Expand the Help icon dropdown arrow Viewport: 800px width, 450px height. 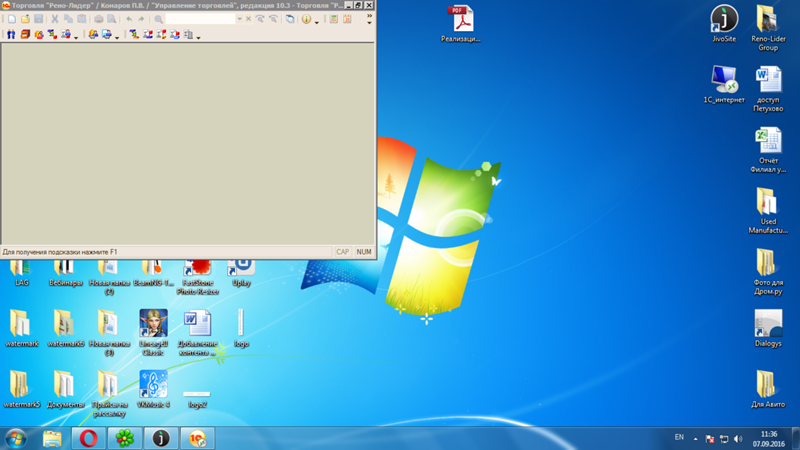pos(317,21)
